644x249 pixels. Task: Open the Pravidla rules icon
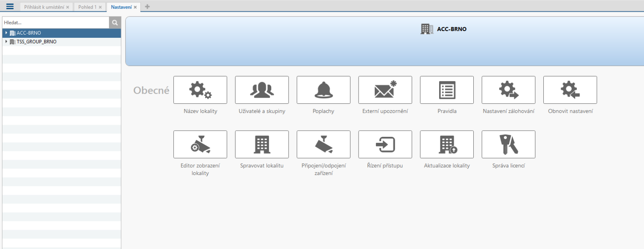pos(447,90)
